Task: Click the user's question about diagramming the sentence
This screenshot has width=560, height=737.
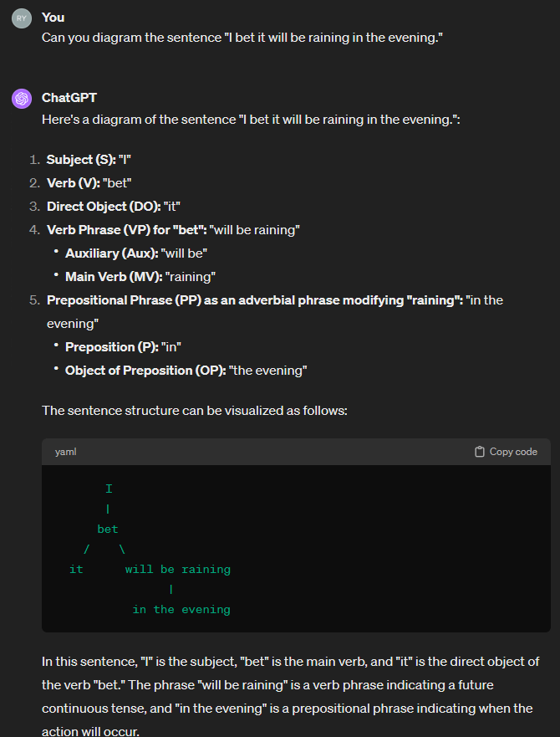Action: 242,38
